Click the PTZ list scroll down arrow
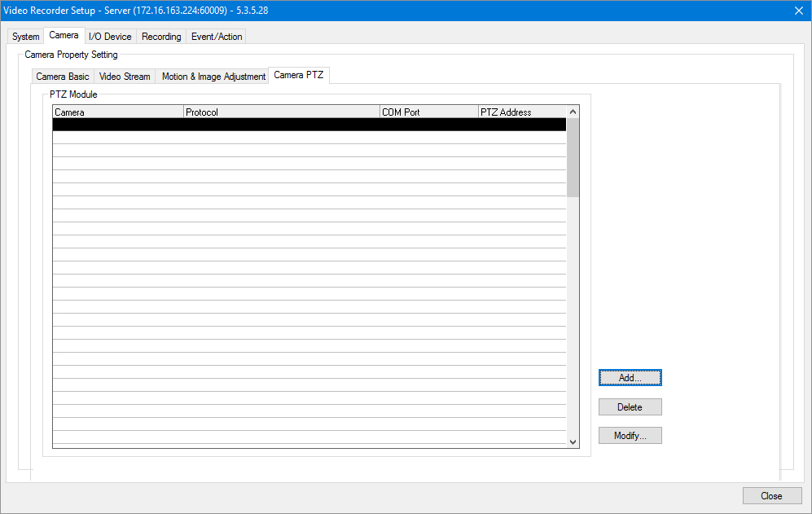 coord(573,441)
